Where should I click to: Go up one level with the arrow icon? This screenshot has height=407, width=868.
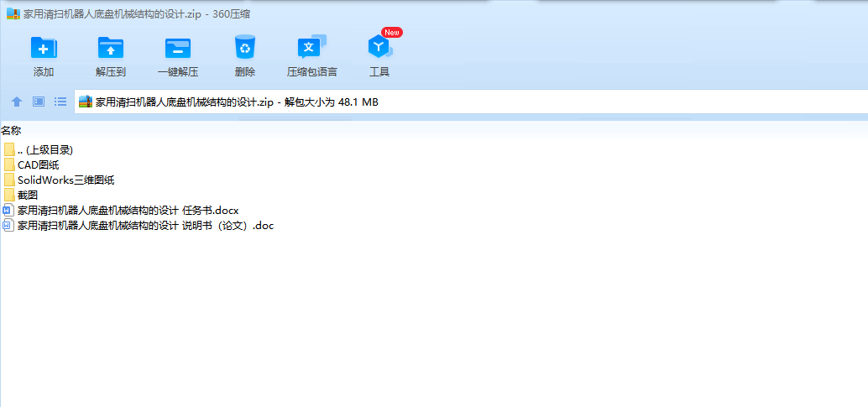pyautogui.click(x=17, y=102)
